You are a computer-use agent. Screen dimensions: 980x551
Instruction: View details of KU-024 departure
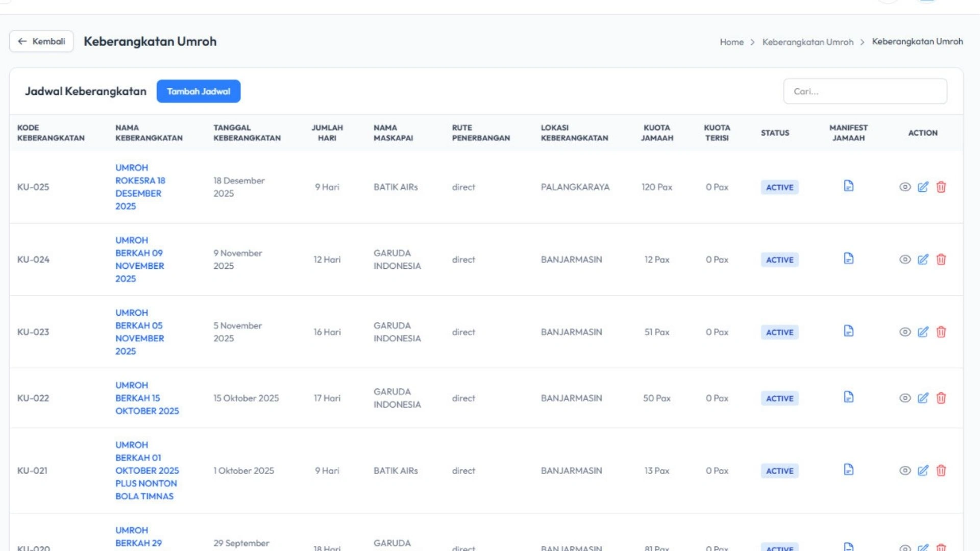[904, 260]
